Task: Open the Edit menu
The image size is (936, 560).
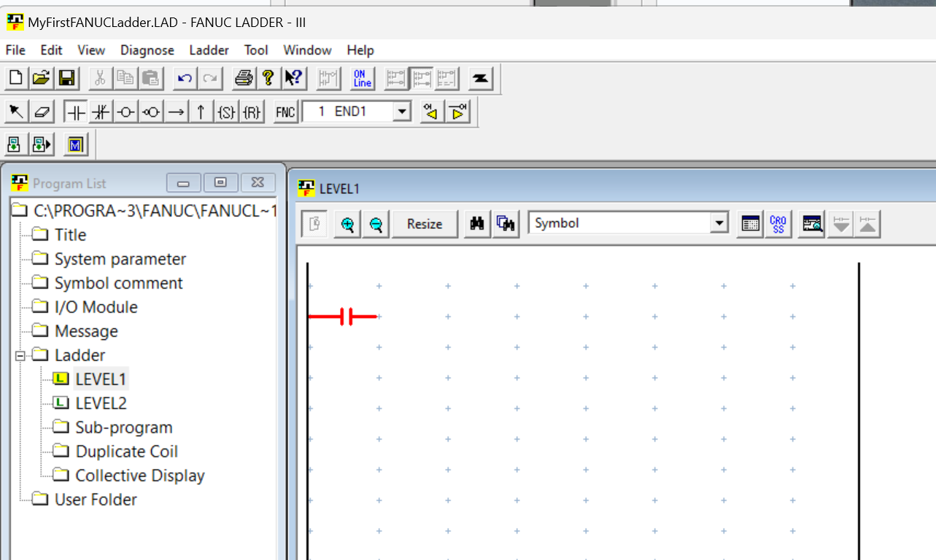Action: [x=51, y=50]
